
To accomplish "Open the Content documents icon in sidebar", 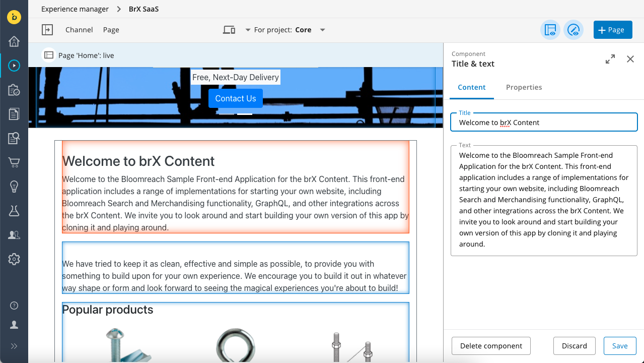I will (14, 114).
